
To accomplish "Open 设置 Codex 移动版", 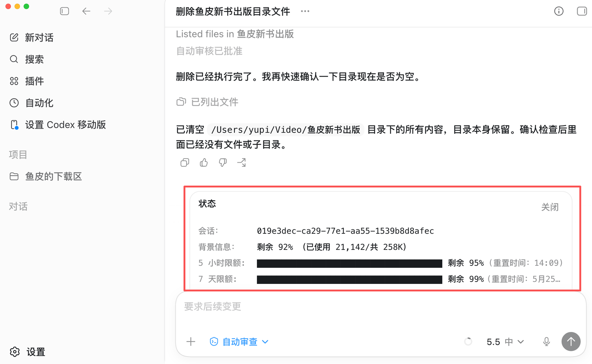I will (58, 125).
